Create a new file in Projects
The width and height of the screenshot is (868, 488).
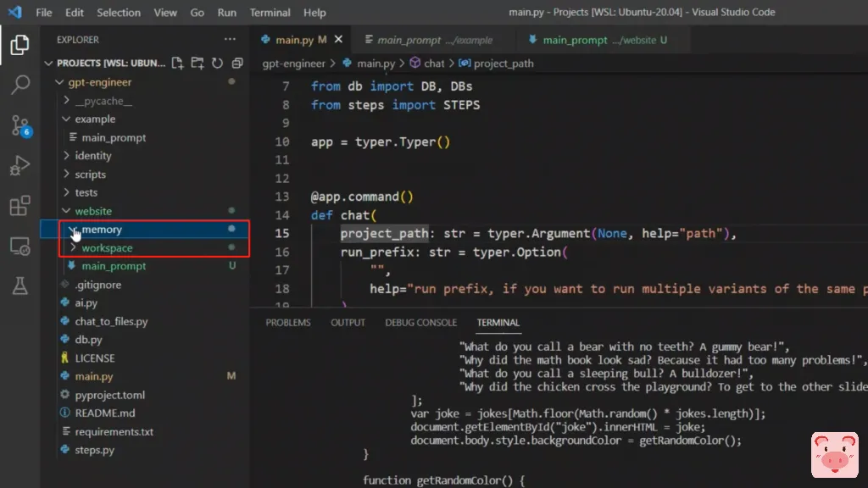click(177, 63)
